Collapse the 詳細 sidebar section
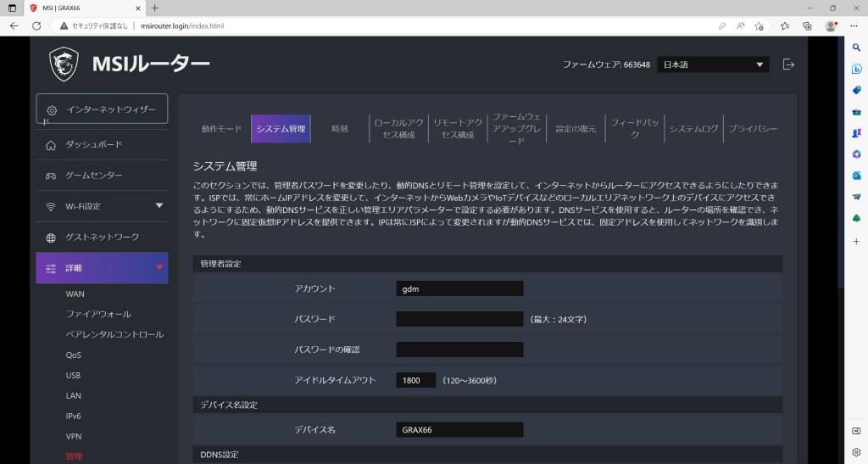 click(102, 268)
